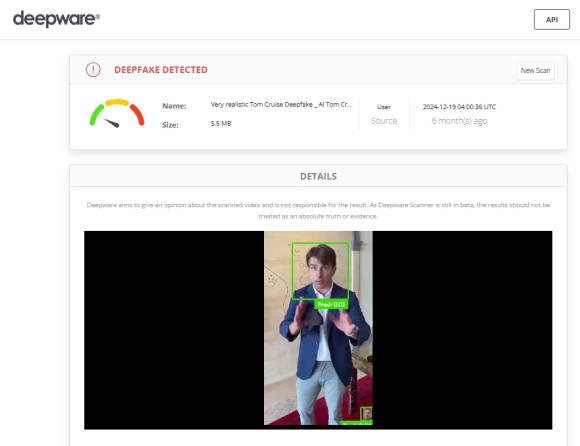Click the 5.5 MB file size value

coord(221,124)
